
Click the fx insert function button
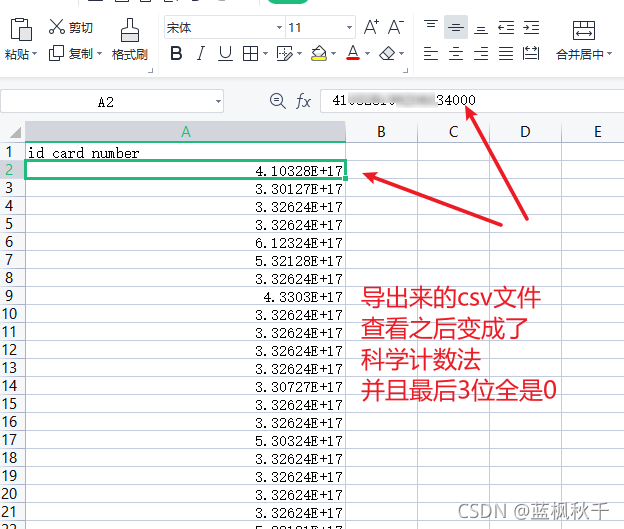[303, 101]
